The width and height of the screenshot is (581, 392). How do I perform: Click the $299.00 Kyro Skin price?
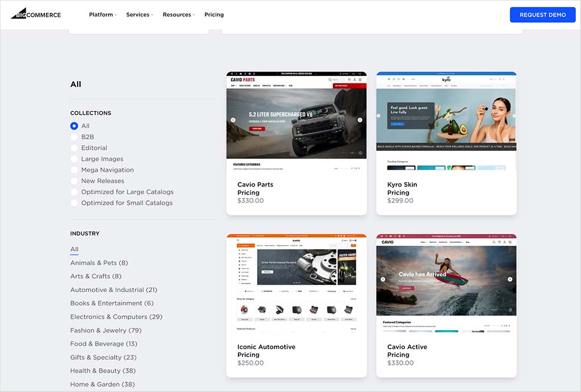pos(400,200)
